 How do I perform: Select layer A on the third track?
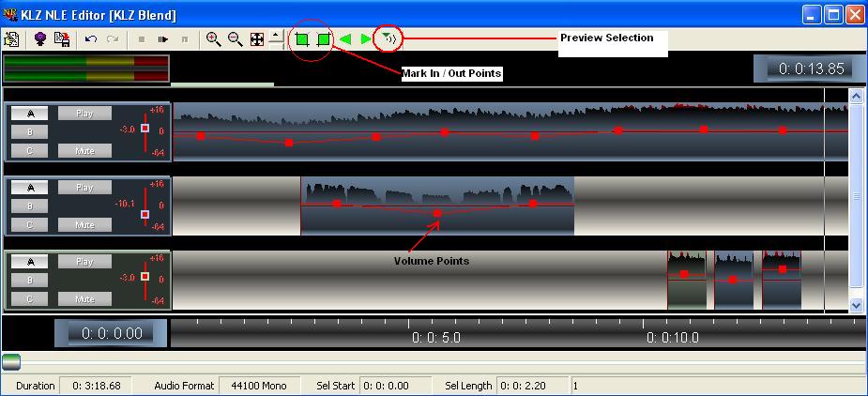pos(30,262)
